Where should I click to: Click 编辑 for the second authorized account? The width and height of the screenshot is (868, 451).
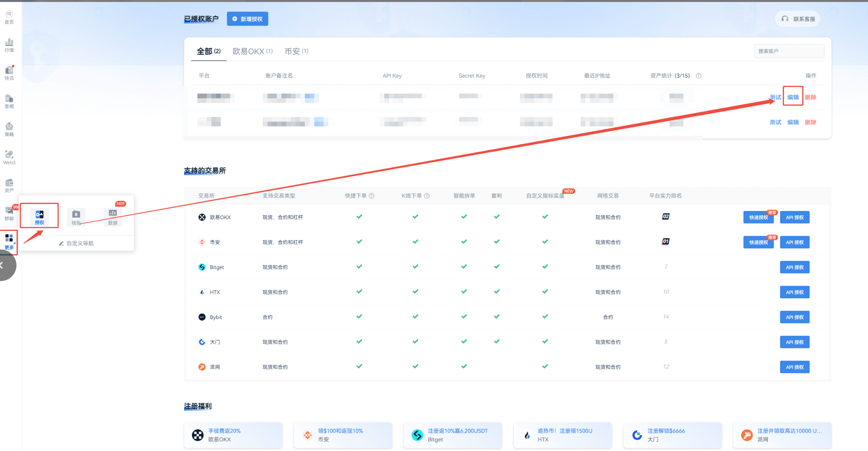(793, 122)
